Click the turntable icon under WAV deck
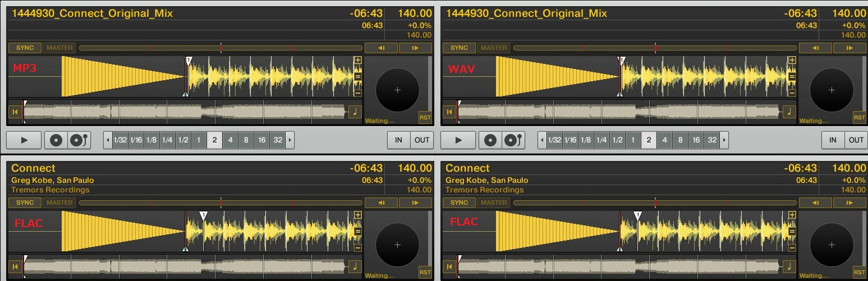868x281 pixels. click(513, 140)
